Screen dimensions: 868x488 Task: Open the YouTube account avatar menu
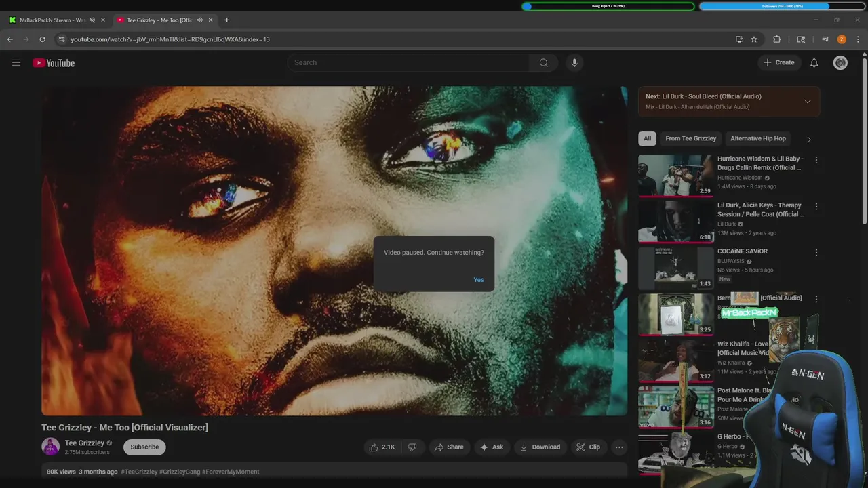tap(840, 62)
